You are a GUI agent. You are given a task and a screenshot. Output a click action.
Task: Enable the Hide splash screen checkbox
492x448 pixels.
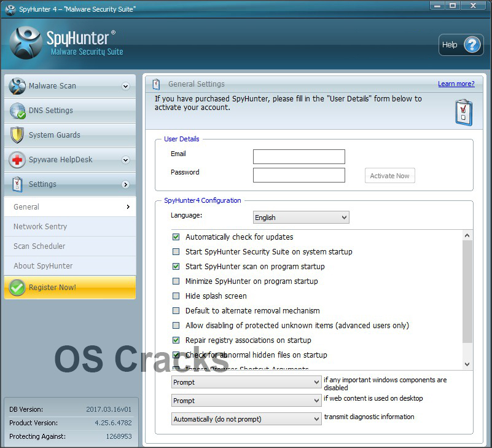pos(176,296)
